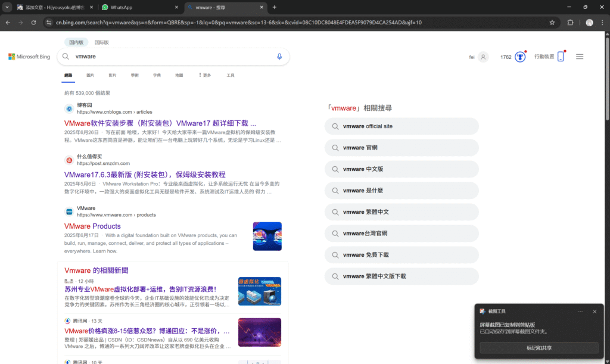Select the 學術 academic search tab

135,75
